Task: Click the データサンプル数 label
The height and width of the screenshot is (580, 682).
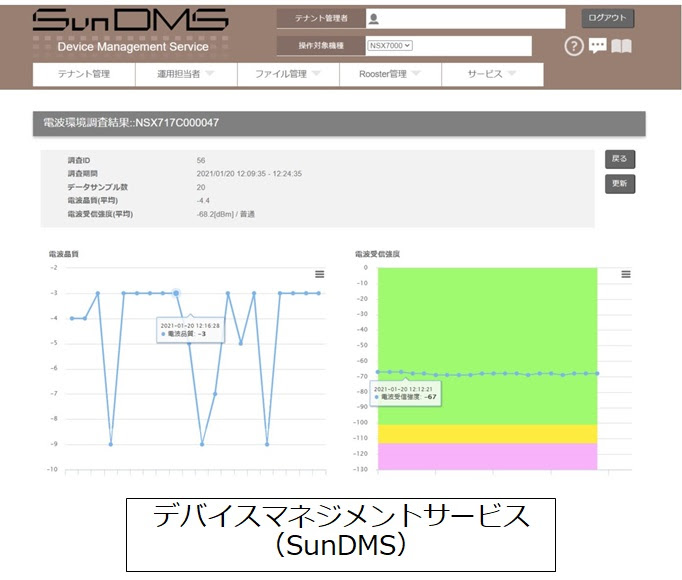Action: (97, 187)
